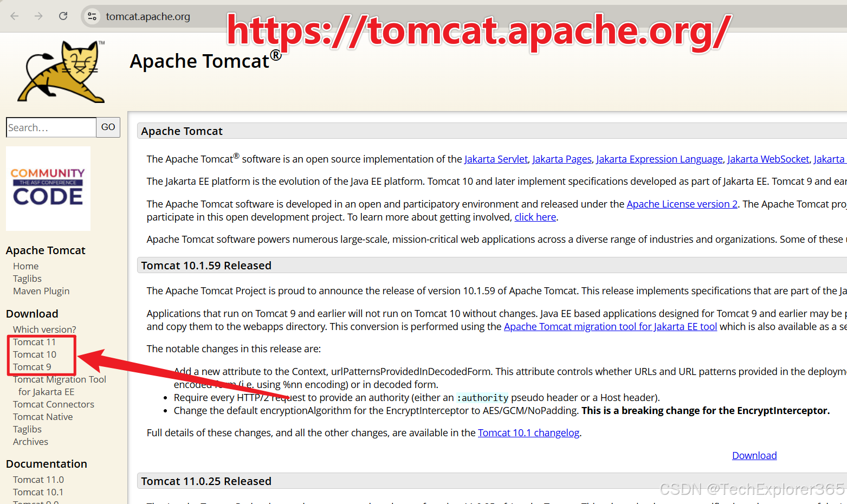Open site information icon in address bar

point(92,16)
